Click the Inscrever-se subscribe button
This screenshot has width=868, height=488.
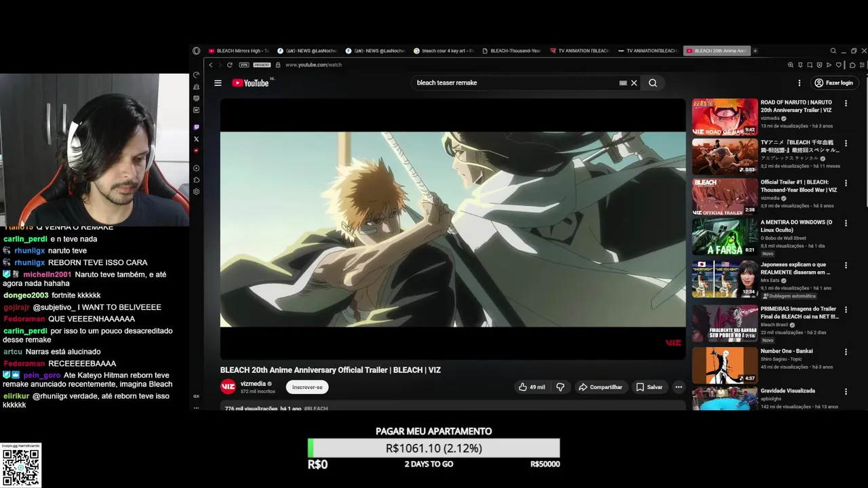[307, 387]
